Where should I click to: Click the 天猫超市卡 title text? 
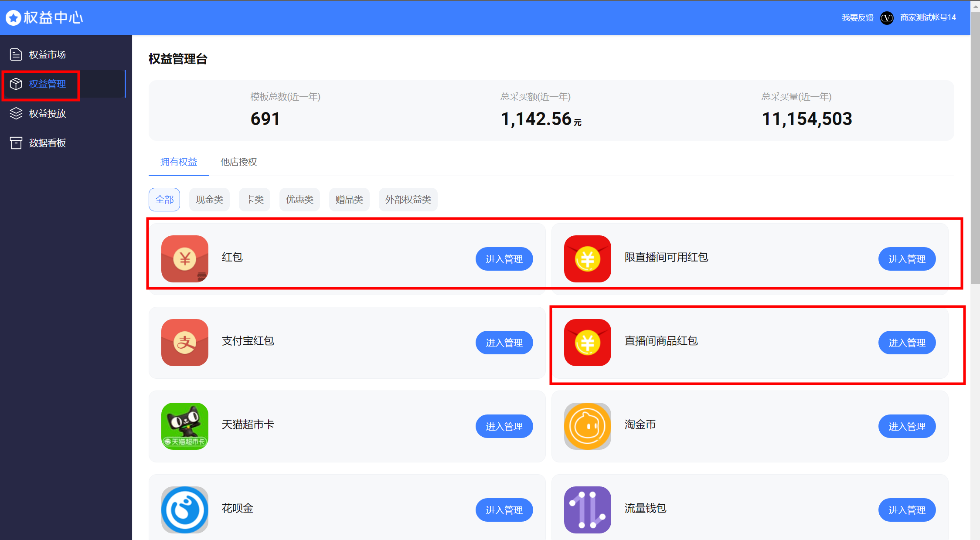coord(248,425)
